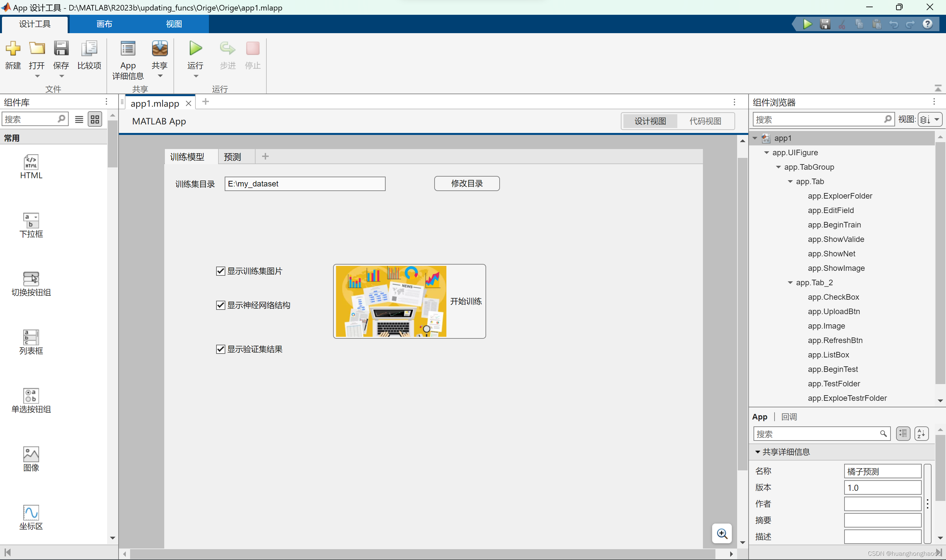The height and width of the screenshot is (560, 946).
Task: Click the 修改目录 button
Action: tap(466, 183)
